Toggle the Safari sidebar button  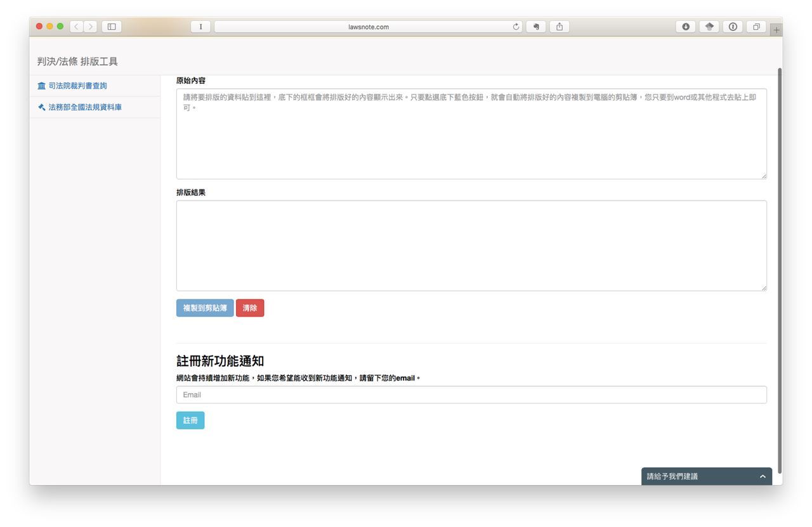112,27
